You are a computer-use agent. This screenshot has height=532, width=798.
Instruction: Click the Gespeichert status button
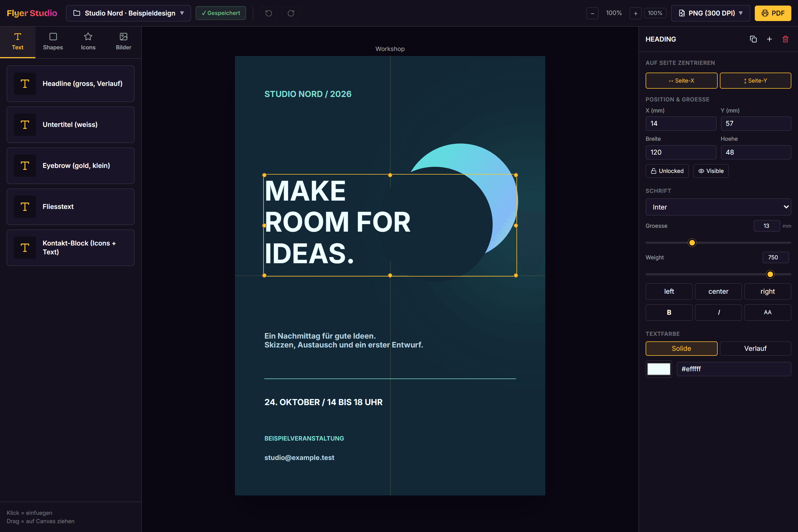coord(221,13)
